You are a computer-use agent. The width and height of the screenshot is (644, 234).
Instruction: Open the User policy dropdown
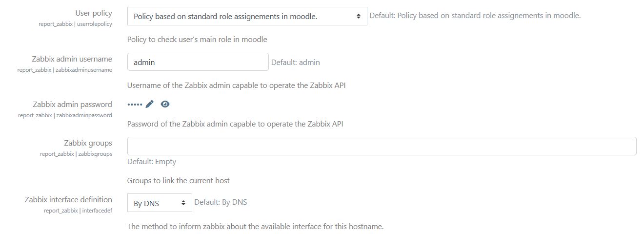coord(247,16)
